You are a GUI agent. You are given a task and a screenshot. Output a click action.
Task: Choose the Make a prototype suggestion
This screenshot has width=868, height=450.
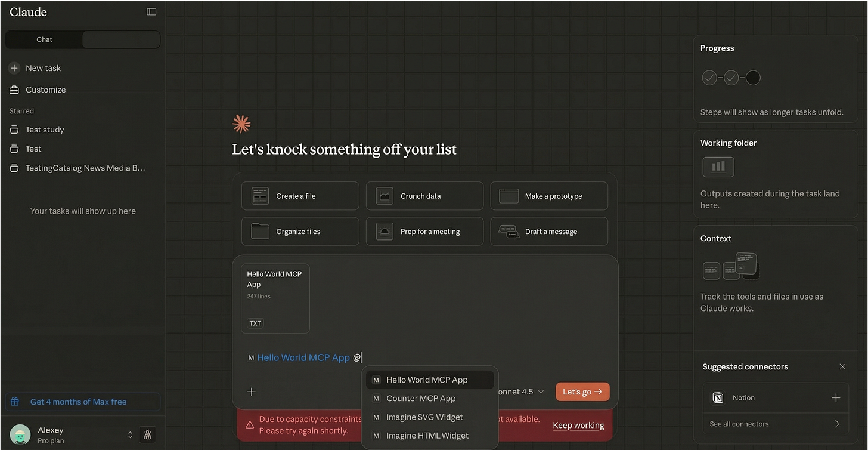coord(549,196)
